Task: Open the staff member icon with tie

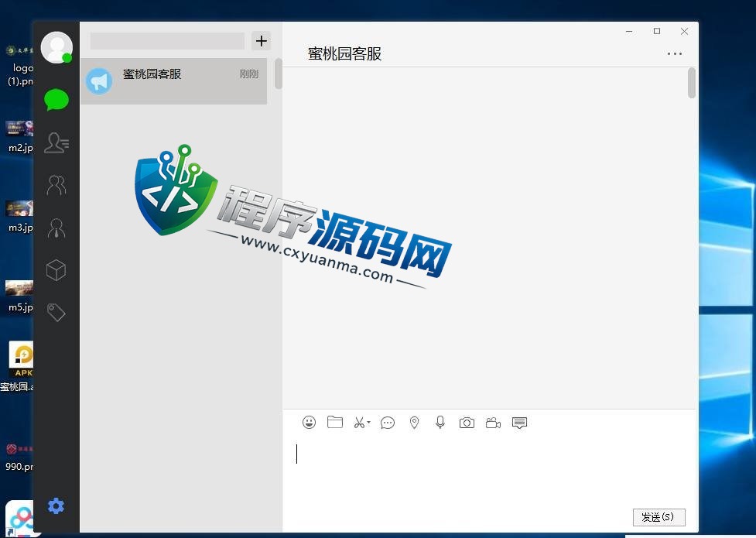Action: (56, 228)
